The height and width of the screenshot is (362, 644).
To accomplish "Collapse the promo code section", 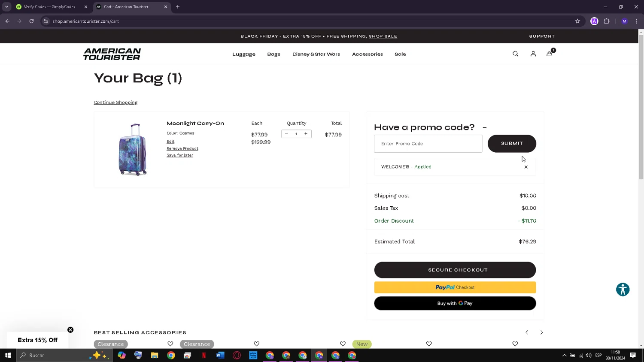I will (485, 127).
